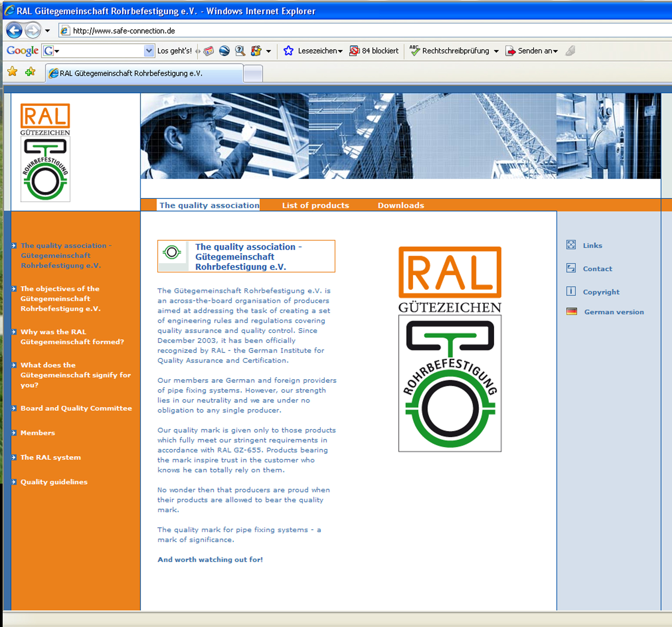
Task: Click the Add to Favorites star-plus icon
Action: coord(30,71)
